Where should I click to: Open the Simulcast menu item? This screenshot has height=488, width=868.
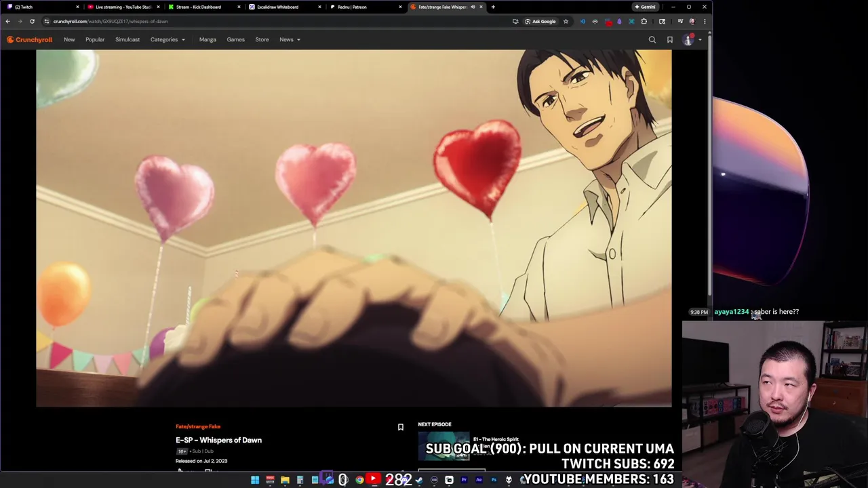click(x=127, y=39)
